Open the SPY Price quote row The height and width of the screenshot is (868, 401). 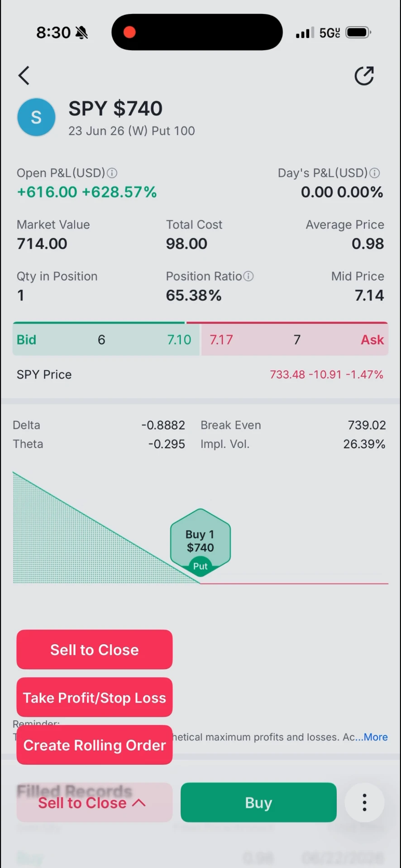200,375
